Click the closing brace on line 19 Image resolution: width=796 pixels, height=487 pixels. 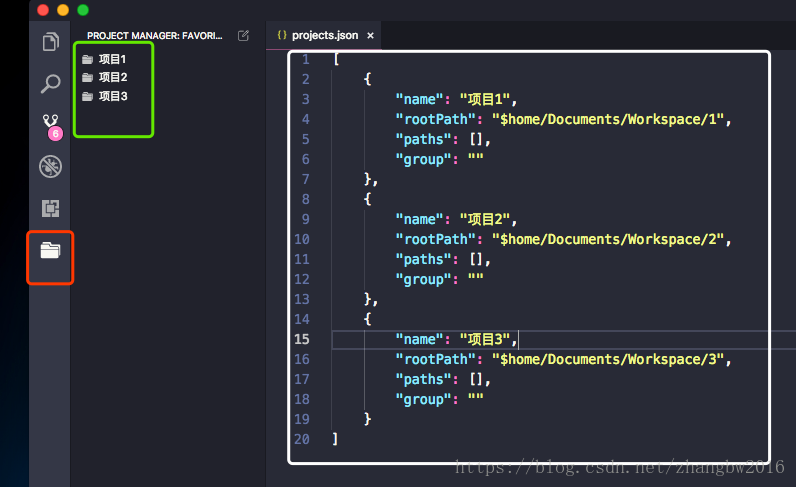368,419
